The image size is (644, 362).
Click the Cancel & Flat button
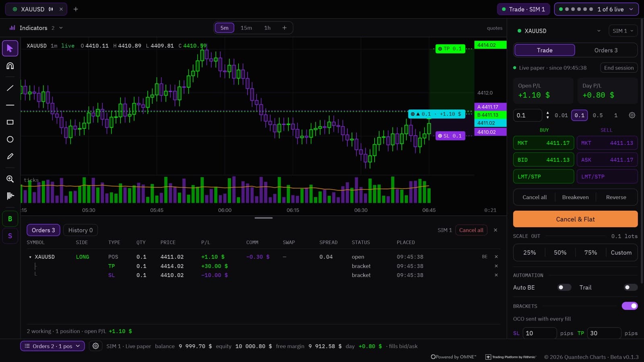tap(575, 219)
